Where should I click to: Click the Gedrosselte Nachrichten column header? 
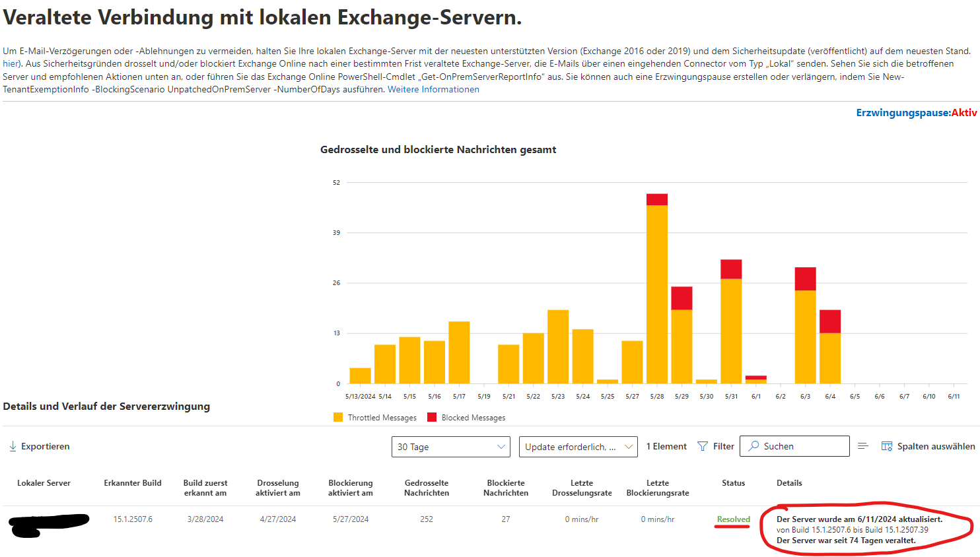427,488
